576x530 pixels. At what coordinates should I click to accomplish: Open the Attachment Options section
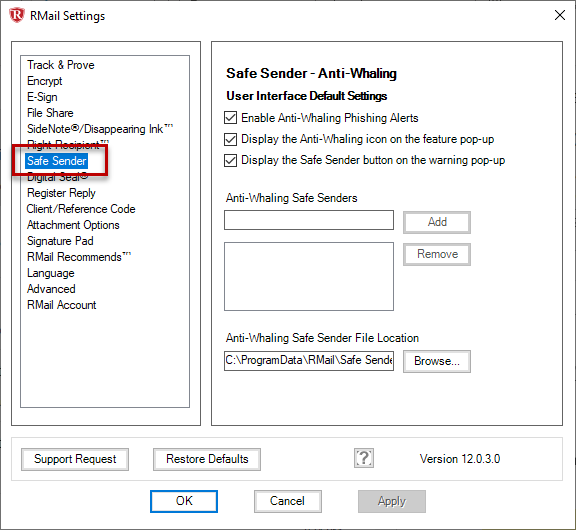pyautogui.click(x=73, y=225)
